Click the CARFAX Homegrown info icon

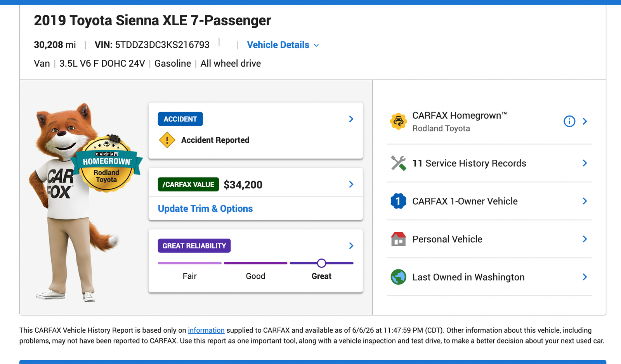569,121
